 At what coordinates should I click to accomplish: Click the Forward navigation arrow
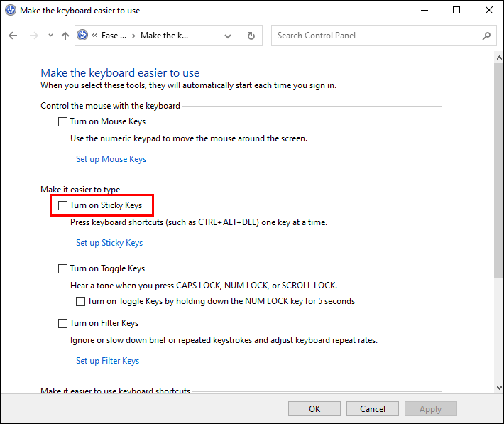pyautogui.click(x=33, y=36)
